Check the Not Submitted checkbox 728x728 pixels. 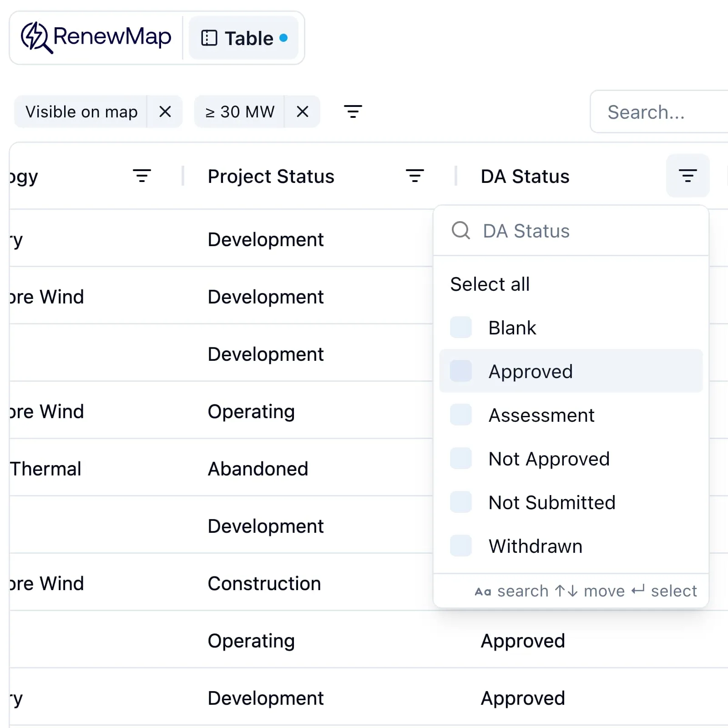pos(460,501)
